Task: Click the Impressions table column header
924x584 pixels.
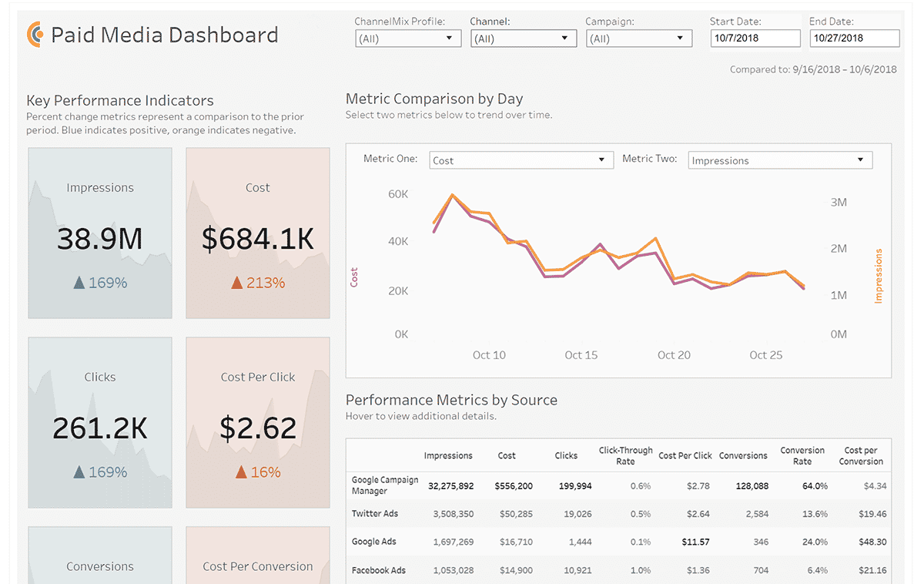Action: tap(448, 455)
